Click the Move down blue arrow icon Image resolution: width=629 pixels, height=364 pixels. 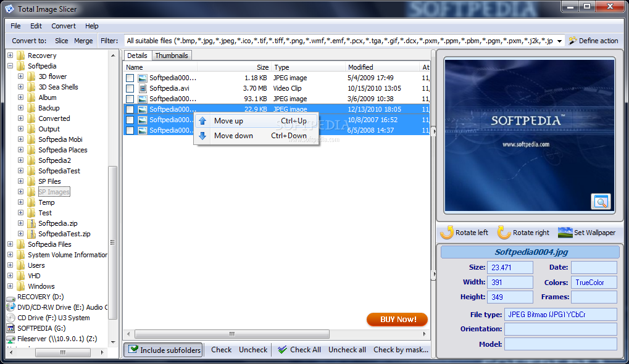(x=202, y=136)
